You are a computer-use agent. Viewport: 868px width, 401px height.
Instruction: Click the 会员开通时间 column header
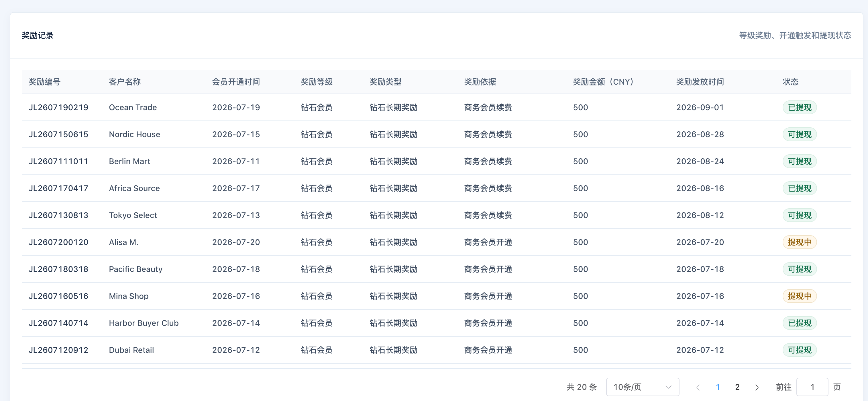coord(236,82)
